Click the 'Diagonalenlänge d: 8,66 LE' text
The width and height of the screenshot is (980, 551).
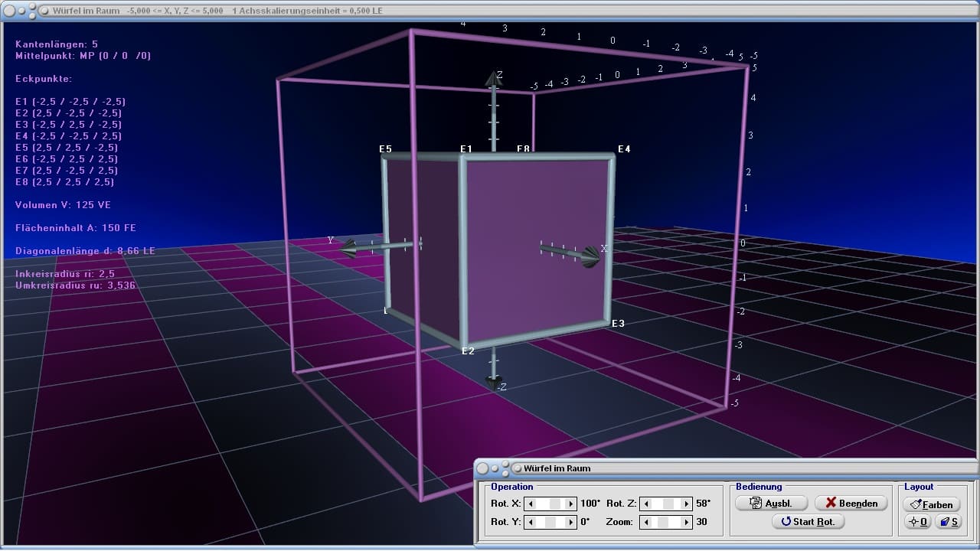click(x=85, y=251)
